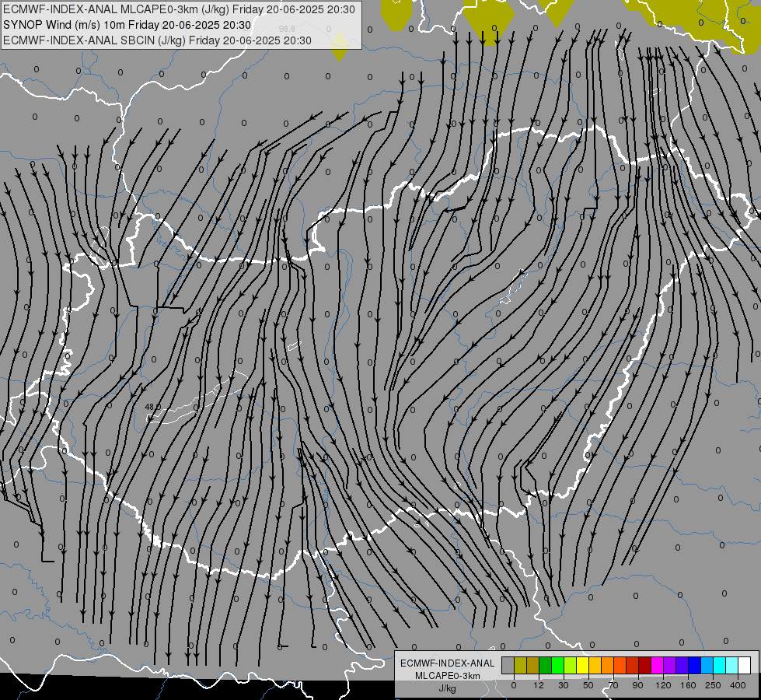
Task: Click the legend tick value 120
Action: (x=664, y=685)
